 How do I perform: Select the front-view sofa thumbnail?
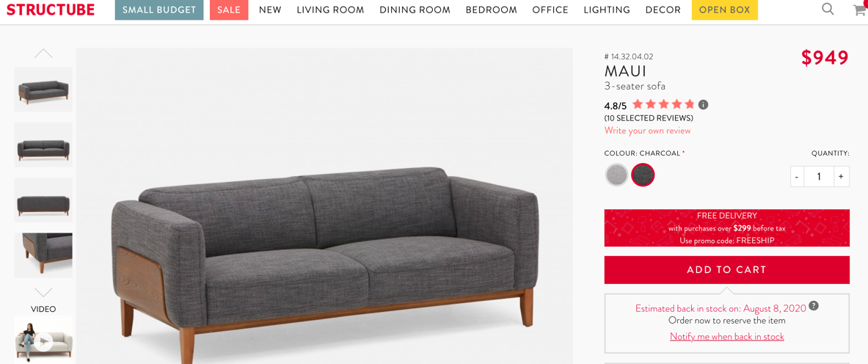(x=43, y=145)
